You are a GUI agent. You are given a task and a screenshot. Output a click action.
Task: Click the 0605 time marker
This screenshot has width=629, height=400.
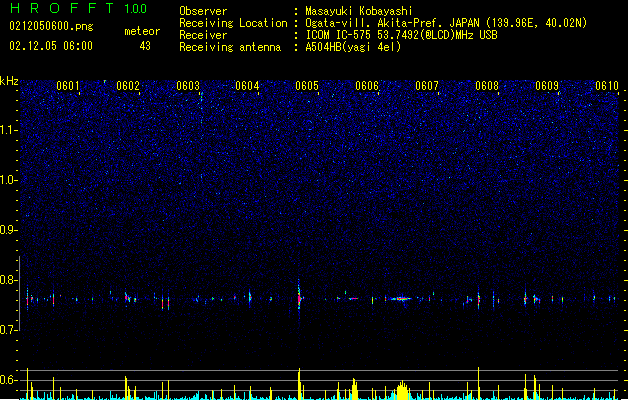(x=307, y=86)
